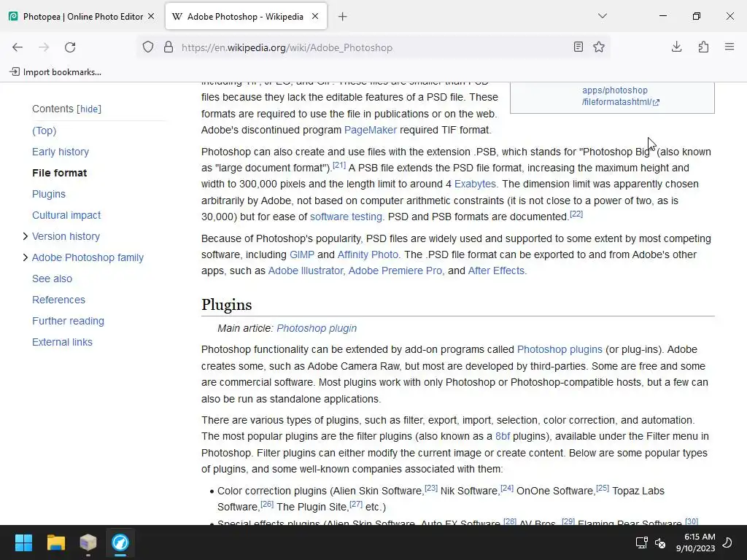
Task: Jump to References section
Action: click(58, 300)
